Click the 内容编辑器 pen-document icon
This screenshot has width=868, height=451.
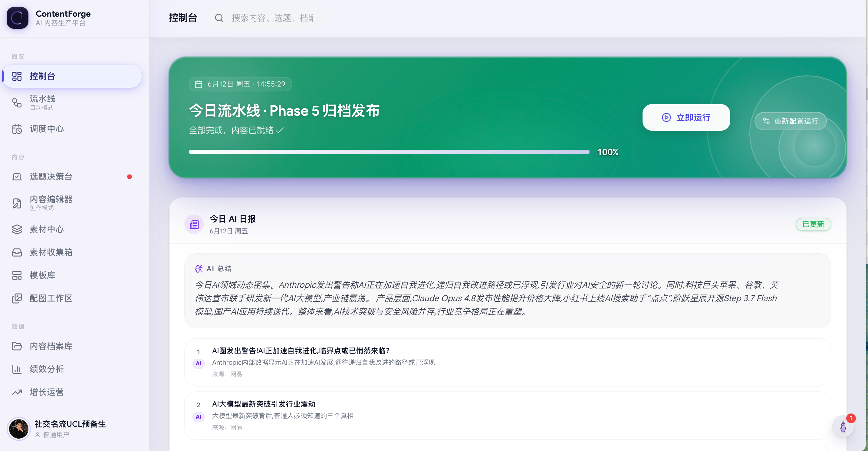coord(17,203)
